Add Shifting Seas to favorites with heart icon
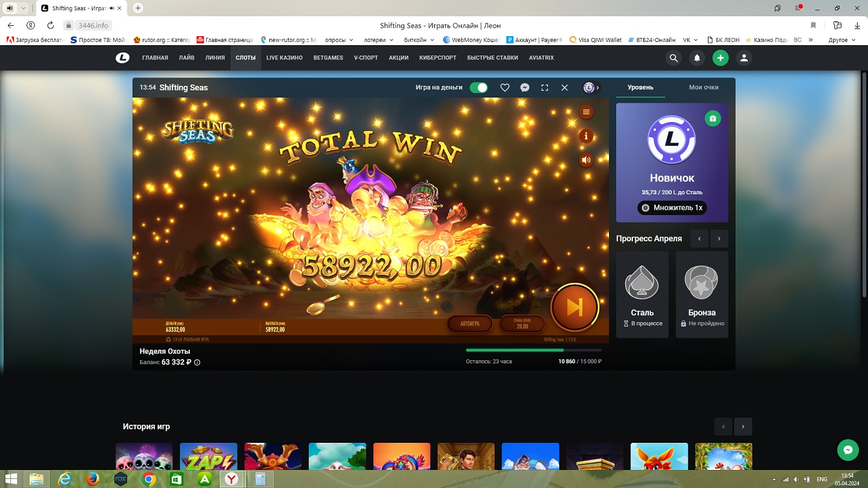 click(505, 88)
